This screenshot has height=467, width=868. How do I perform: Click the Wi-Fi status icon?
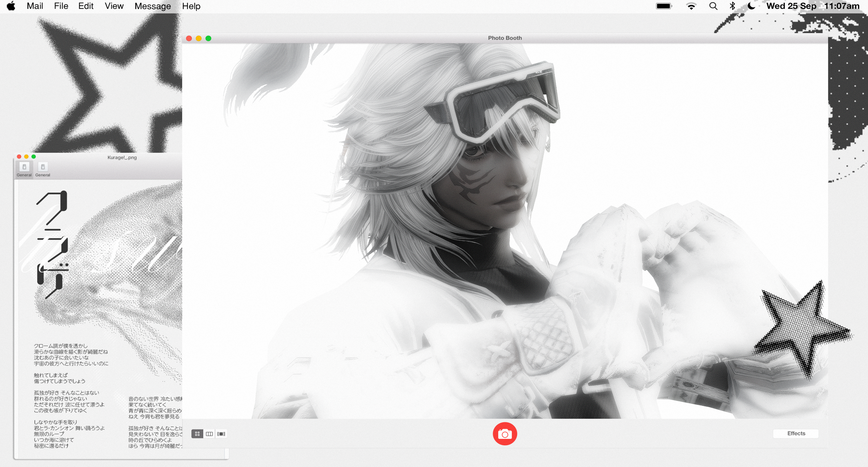tap(691, 6)
